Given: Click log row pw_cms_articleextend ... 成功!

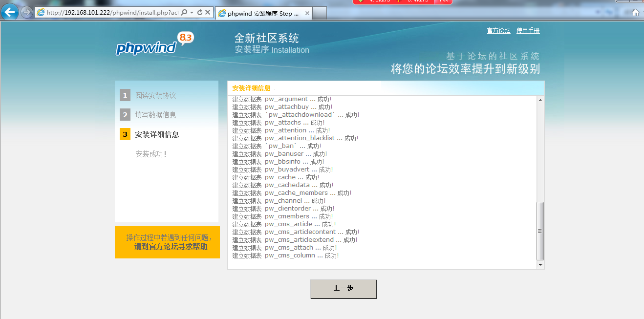Looking at the screenshot, I should 295,240.
